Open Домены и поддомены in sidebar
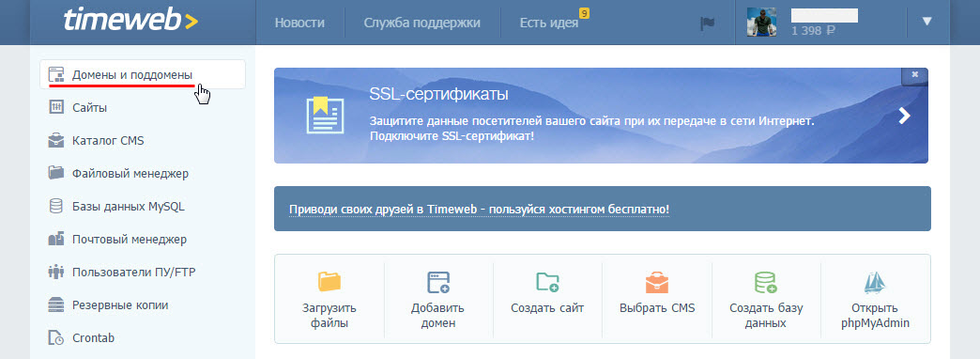This screenshot has width=980, height=359. [143, 74]
